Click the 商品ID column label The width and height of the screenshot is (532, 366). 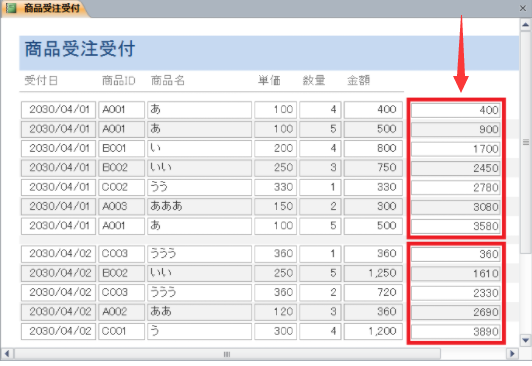pos(118,81)
